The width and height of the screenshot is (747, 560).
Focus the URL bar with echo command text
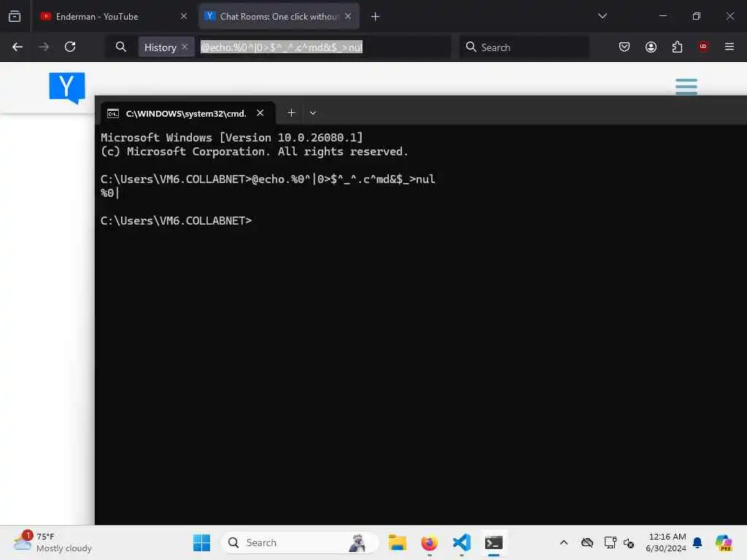281,47
